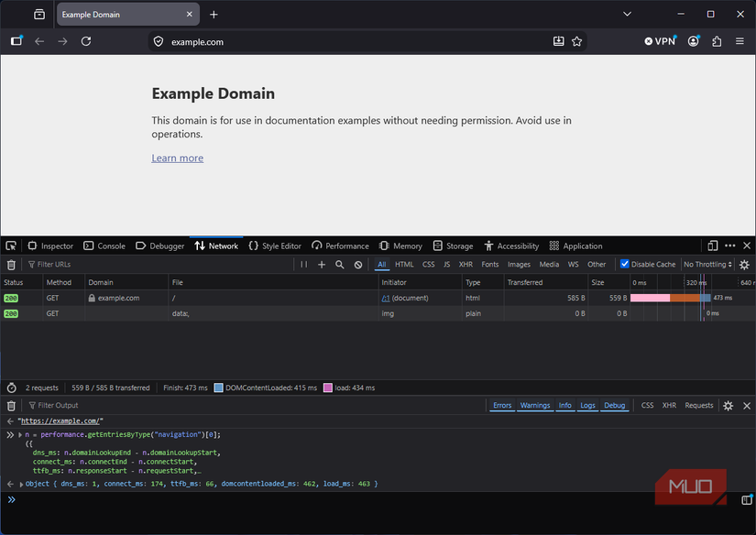Viewport: 756px width, 535px height.
Task: Toggle the XHR filter in the network toolbar
Action: coord(466,264)
